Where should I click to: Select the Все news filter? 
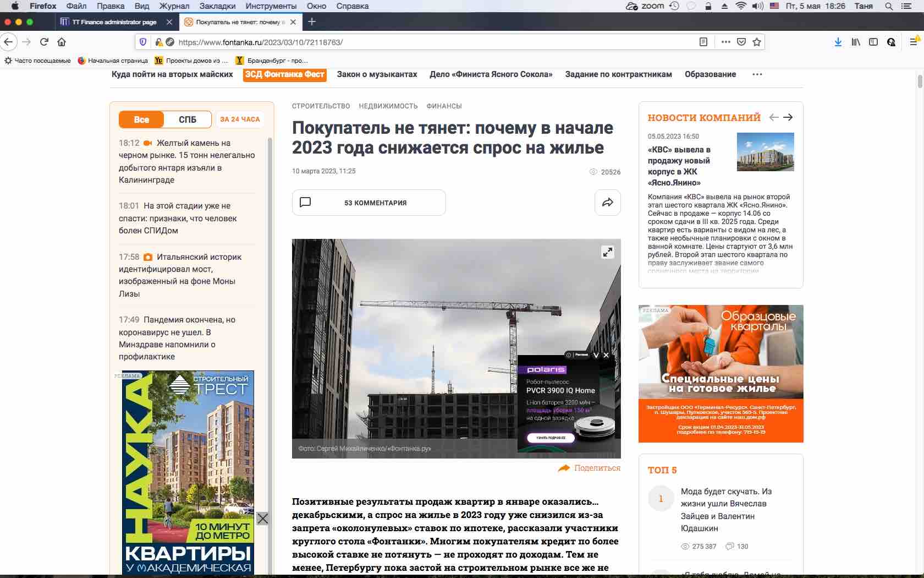[141, 119]
